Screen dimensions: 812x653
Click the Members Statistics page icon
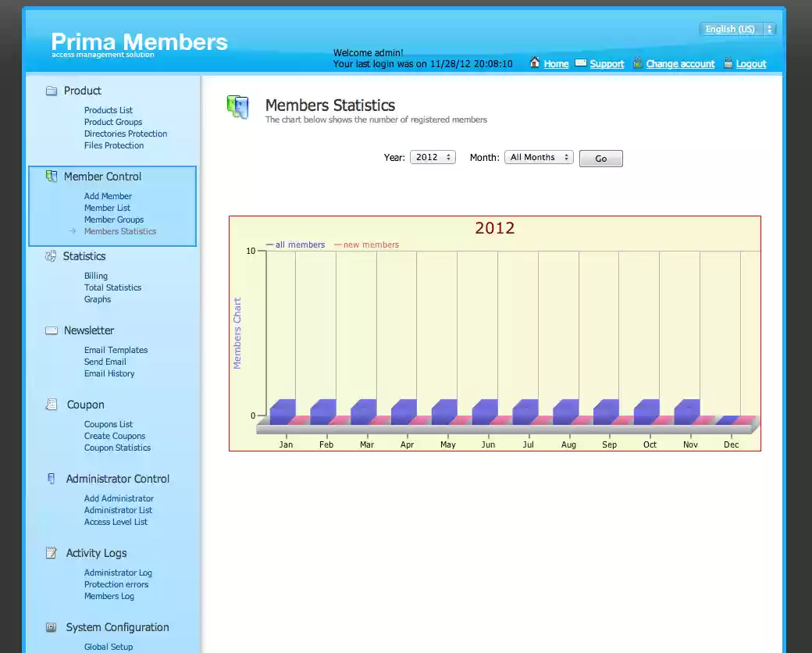(237, 106)
